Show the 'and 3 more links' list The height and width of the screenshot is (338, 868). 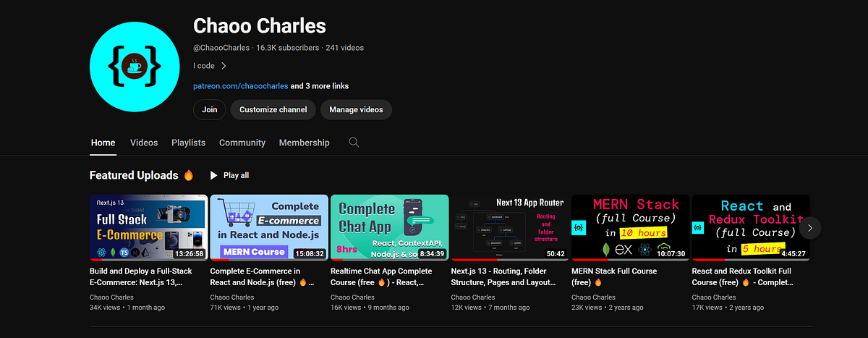320,86
